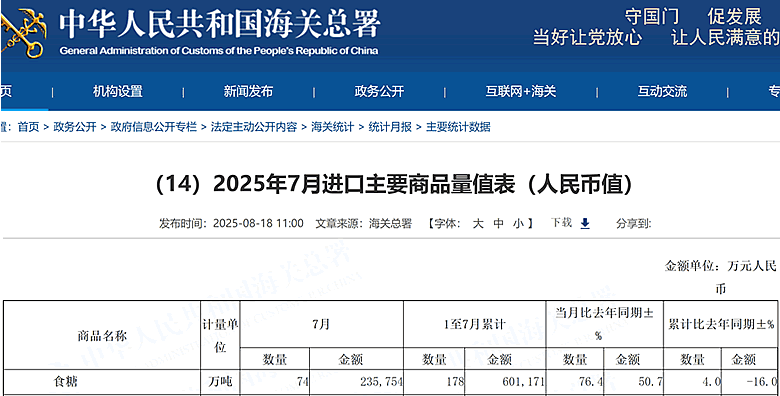Image resolution: width=780 pixels, height=396 pixels.
Task: Click the customs emblem logo
Action: 23,32
